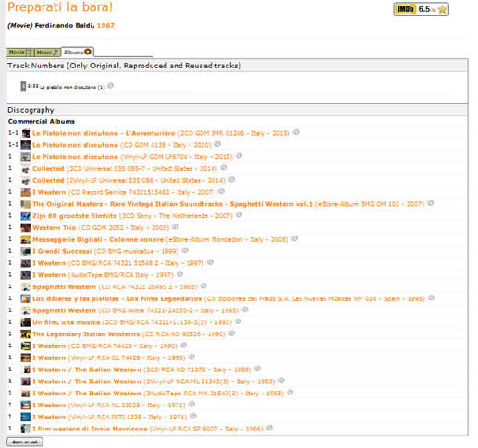This screenshot has height=448, width=478.
Task: Click info icon after Western Trio entry
Action: 176,227
